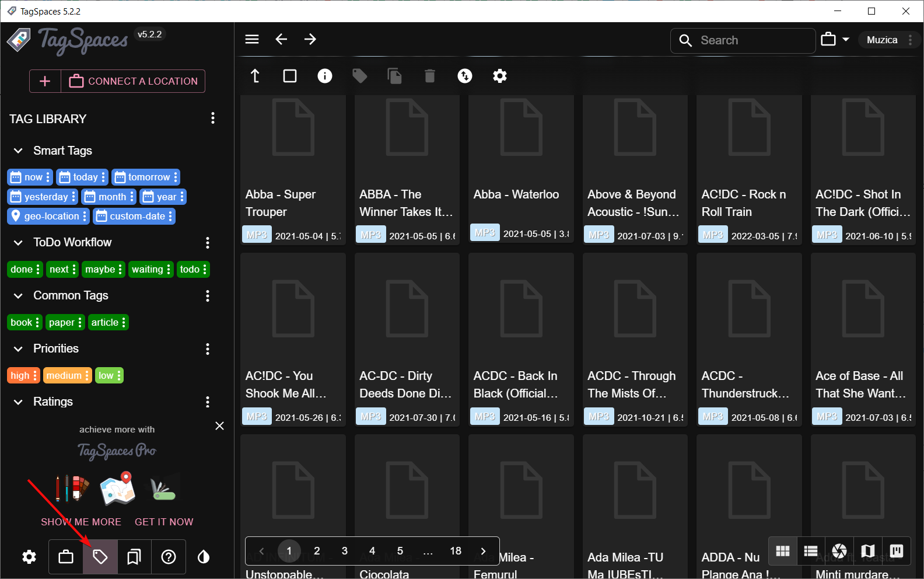Open ACDC - Thunderstruck file card
The image size is (924, 579).
[x=749, y=340]
